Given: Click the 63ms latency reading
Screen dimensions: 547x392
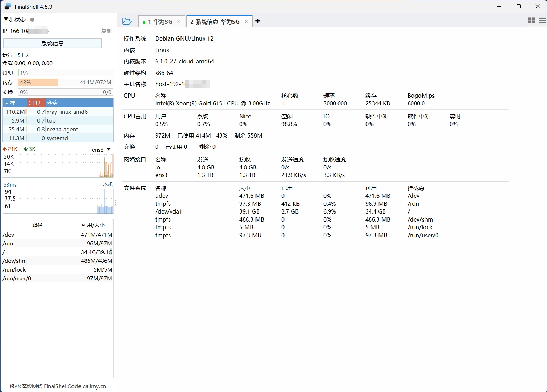Looking at the screenshot, I should pyautogui.click(x=10, y=184).
